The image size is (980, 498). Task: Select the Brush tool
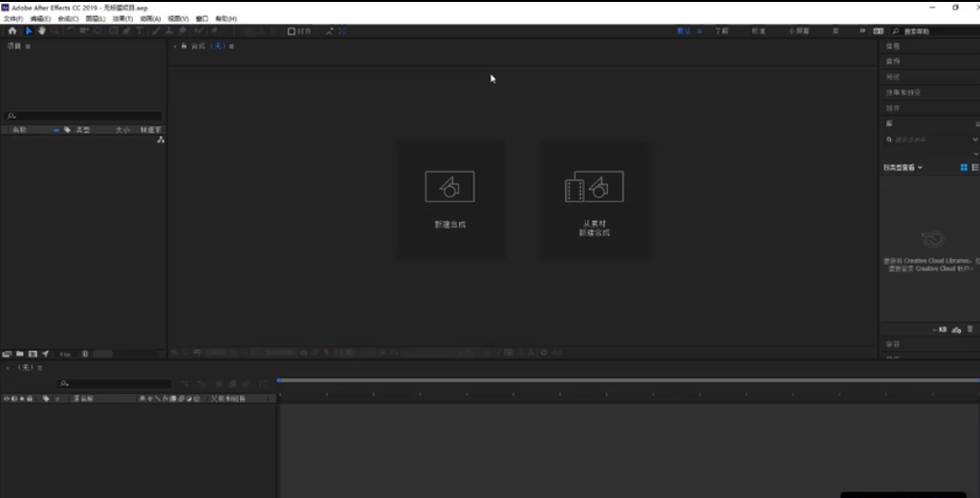156,31
